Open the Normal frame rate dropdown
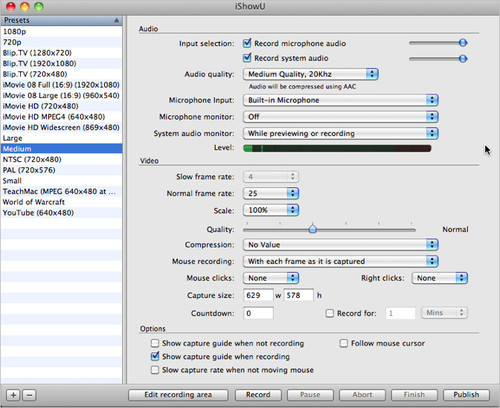Screen dimensions: 500x408 [x=271, y=193]
